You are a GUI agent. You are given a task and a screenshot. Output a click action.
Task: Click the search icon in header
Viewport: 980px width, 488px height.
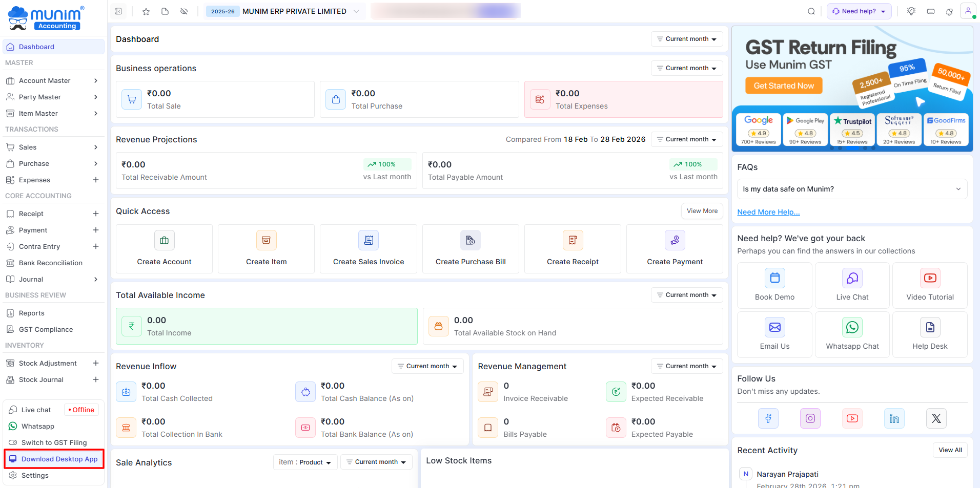point(811,11)
